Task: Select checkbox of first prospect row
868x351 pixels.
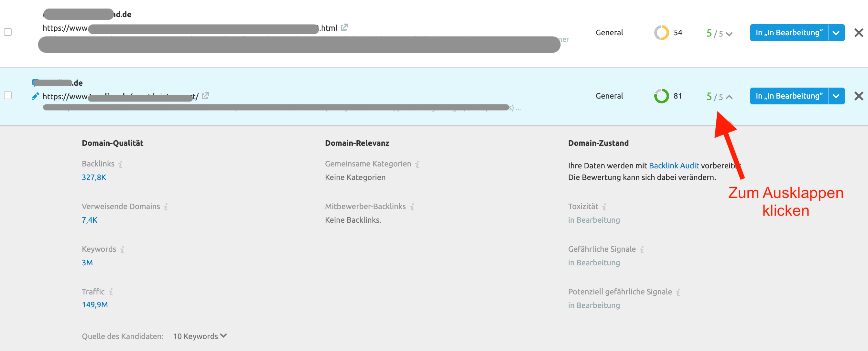Action: [x=8, y=32]
